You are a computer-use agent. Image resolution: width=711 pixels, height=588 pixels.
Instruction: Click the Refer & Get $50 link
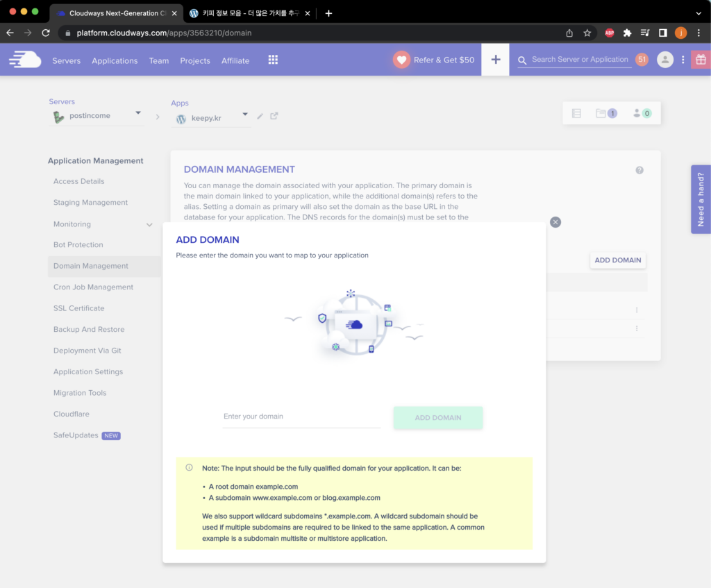coord(444,60)
